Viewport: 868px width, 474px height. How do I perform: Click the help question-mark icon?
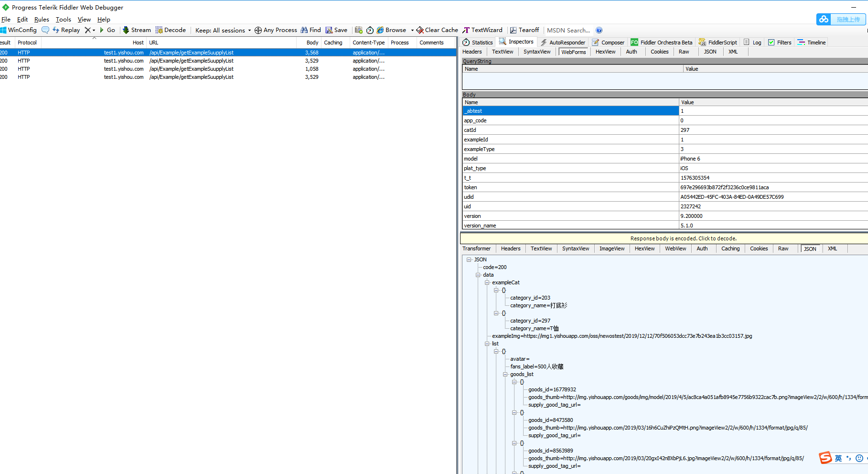(x=599, y=30)
